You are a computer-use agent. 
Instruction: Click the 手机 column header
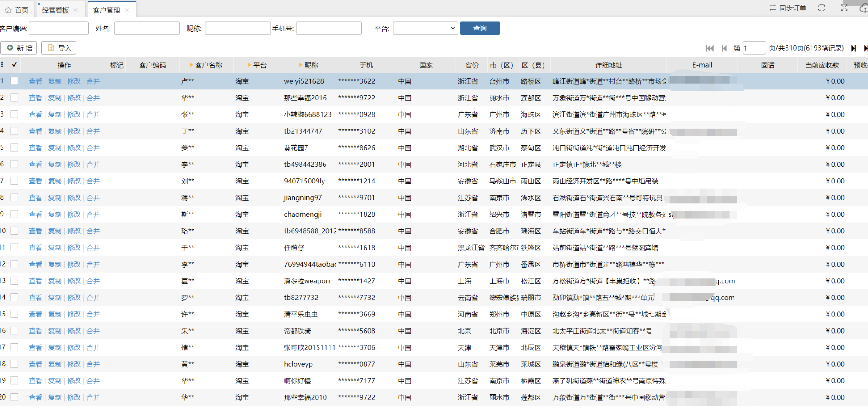click(x=366, y=65)
